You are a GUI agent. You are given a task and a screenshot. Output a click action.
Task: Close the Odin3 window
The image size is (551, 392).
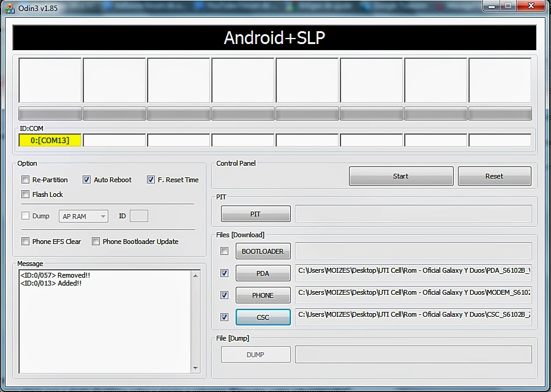[531, 6]
